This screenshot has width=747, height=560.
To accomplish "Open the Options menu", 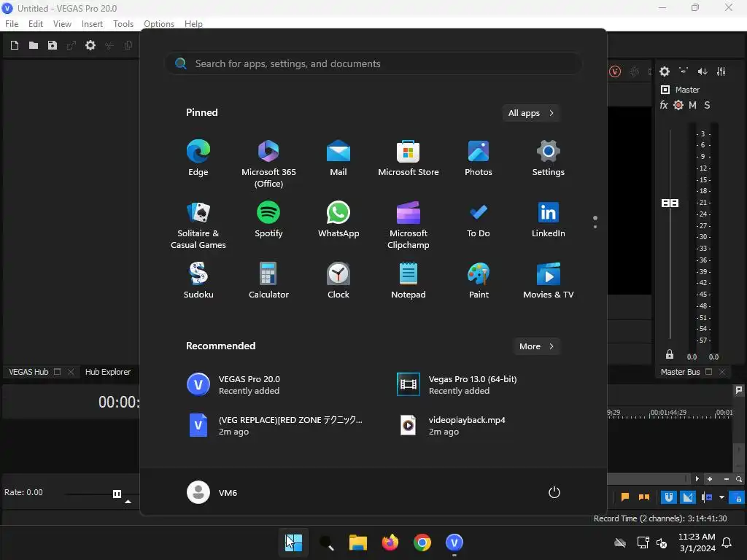I will point(159,24).
